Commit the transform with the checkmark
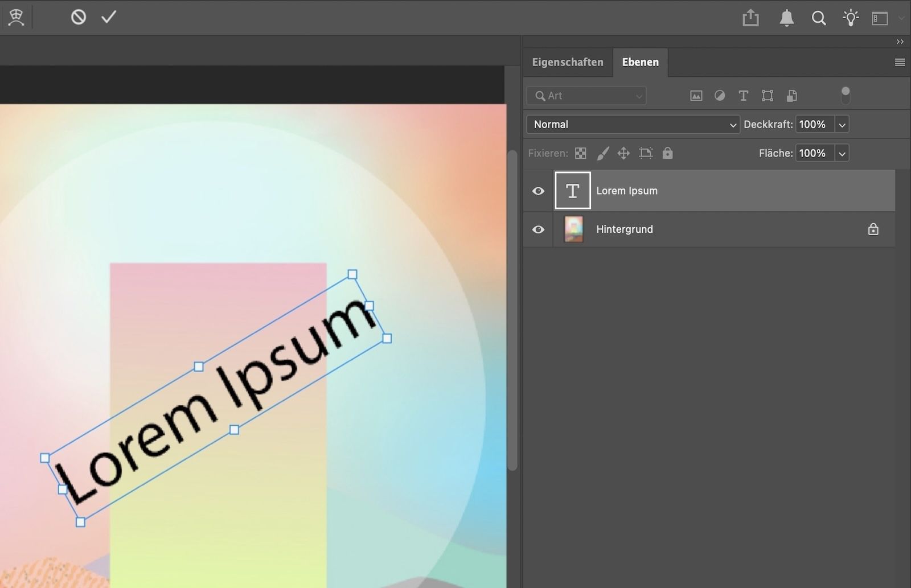The height and width of the screenshot is (588, 911). (x=109, y=17)
